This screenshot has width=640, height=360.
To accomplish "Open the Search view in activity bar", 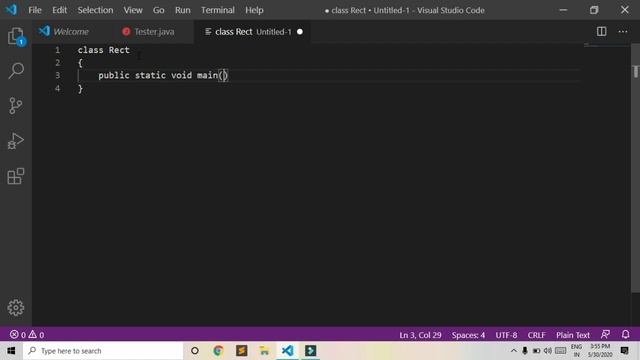I will pos(16,71).
